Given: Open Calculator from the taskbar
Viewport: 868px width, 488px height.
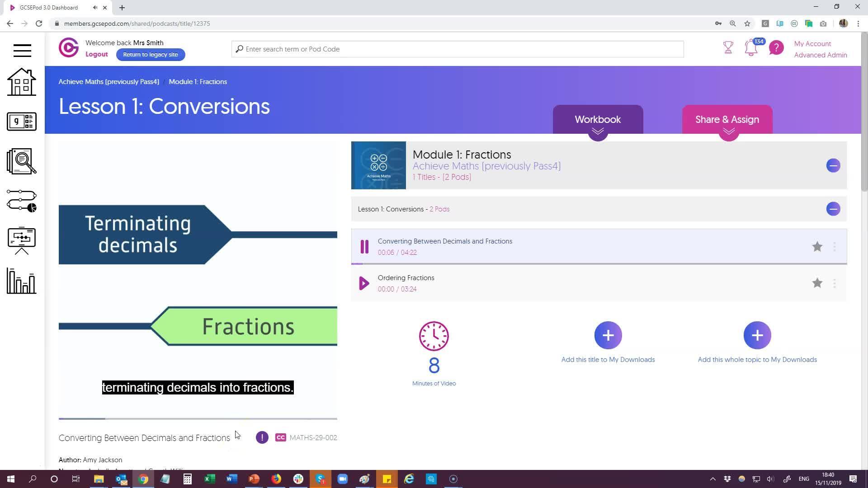Looking at the screenshot, I should (188, 479).
